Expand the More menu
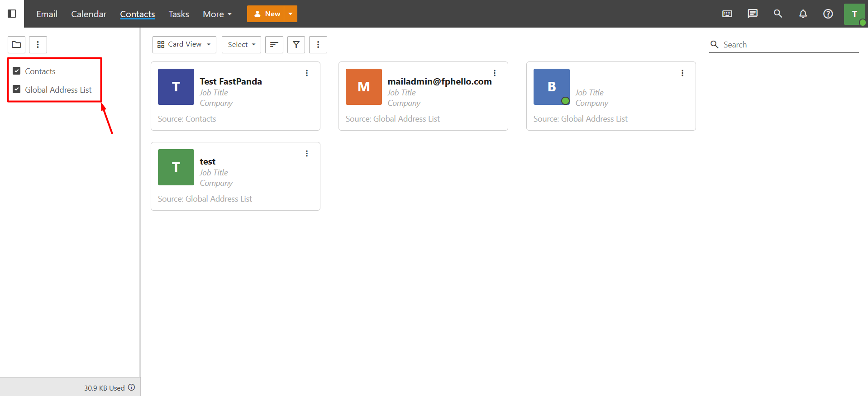 tap(217, 14)
